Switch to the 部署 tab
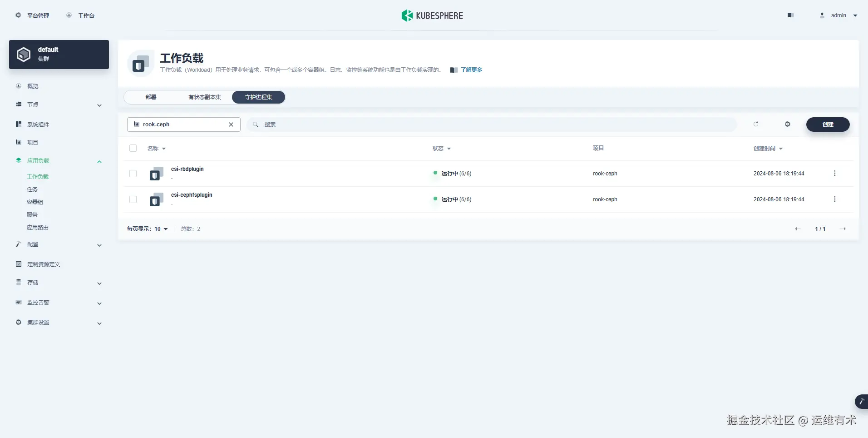The image size is (868, 438). pos(151,97)
